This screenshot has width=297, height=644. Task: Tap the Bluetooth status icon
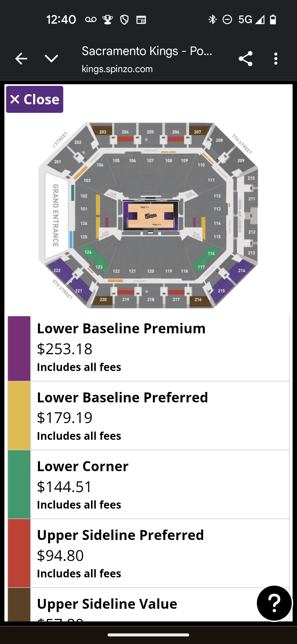coord(212,20)
